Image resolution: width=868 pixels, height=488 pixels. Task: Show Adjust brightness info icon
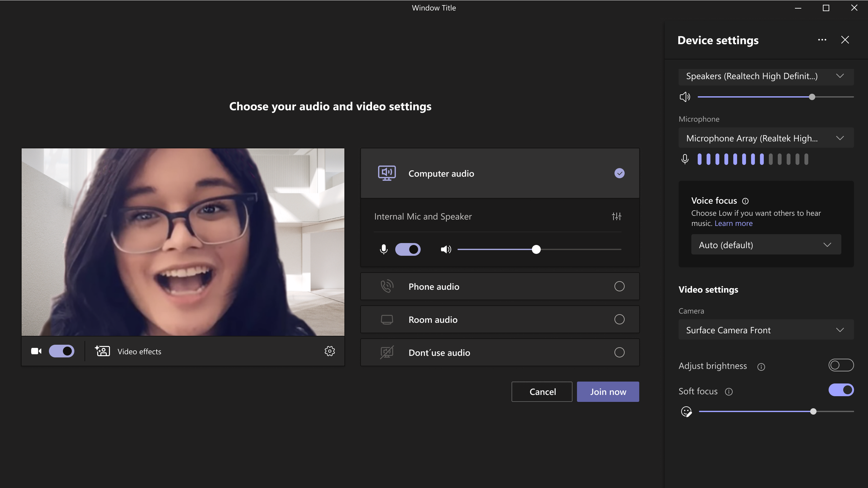pyautogui.click(x=761, y=367)
